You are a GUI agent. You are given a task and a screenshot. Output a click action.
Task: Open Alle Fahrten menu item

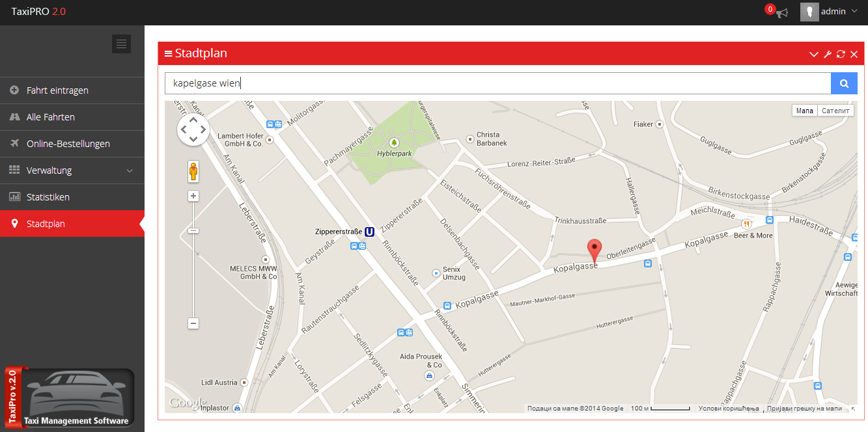(72, 117)
